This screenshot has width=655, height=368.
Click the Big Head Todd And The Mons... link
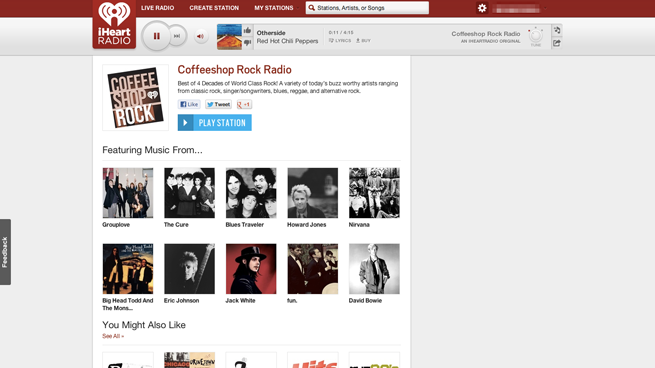(128, 305)
